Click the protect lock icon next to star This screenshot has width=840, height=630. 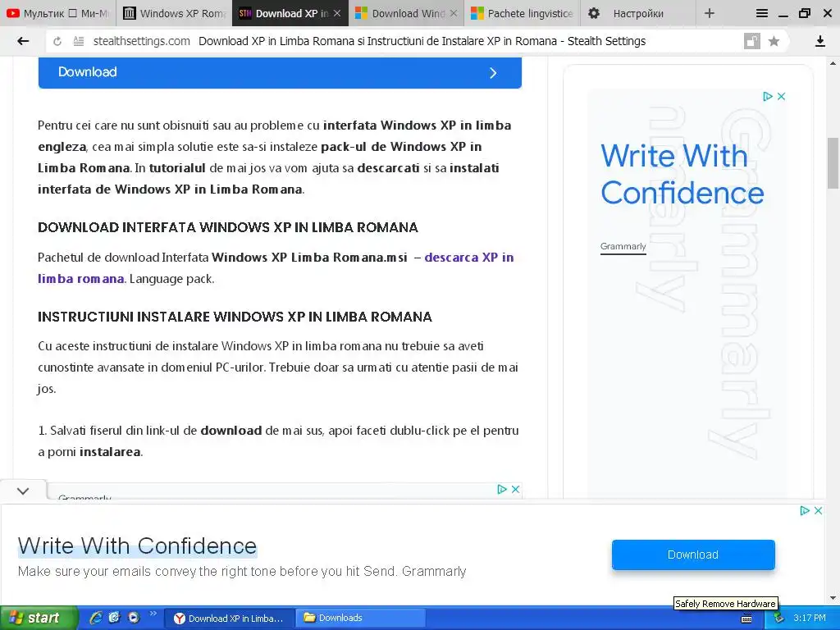pos(752,41)
